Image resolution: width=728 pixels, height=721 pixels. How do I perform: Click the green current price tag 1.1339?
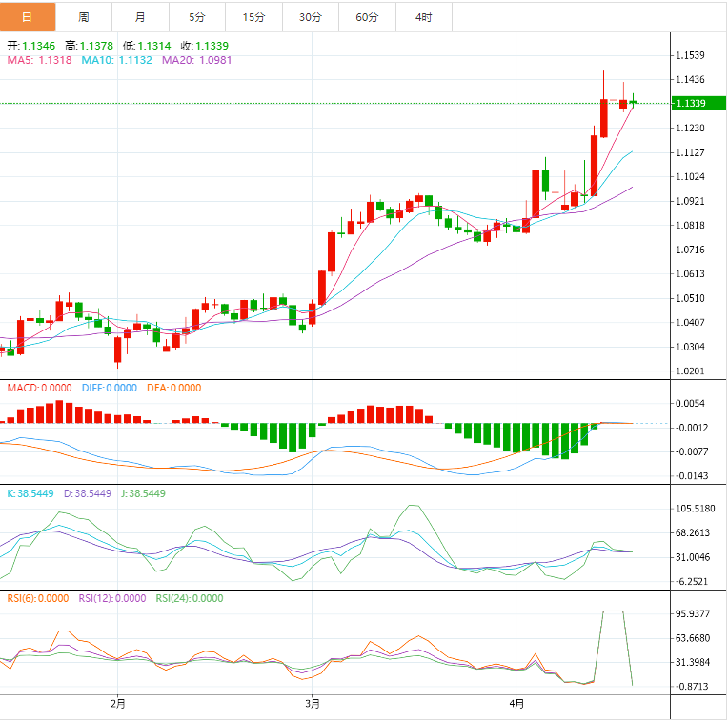click(x=689, y=103)
